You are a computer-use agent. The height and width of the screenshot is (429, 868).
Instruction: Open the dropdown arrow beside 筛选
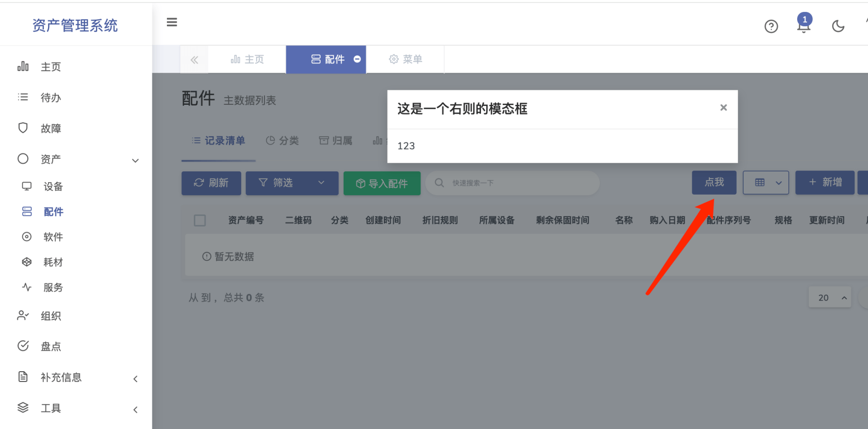point(321,183)
